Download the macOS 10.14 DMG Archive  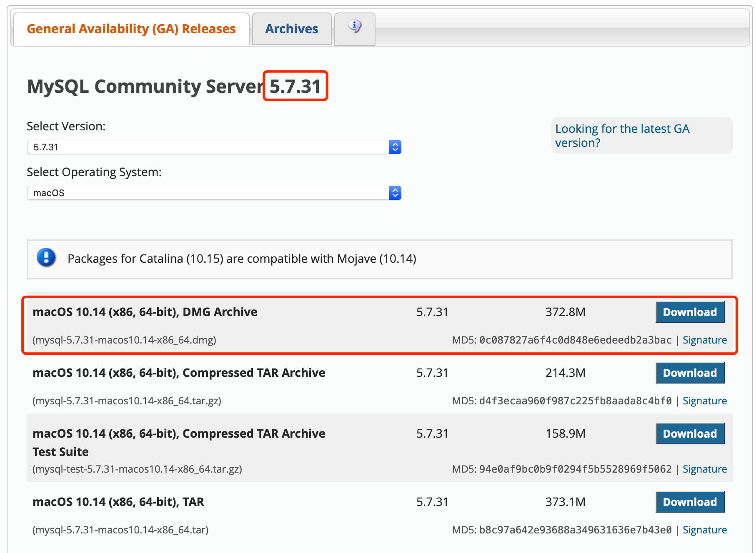coord(690,312)
